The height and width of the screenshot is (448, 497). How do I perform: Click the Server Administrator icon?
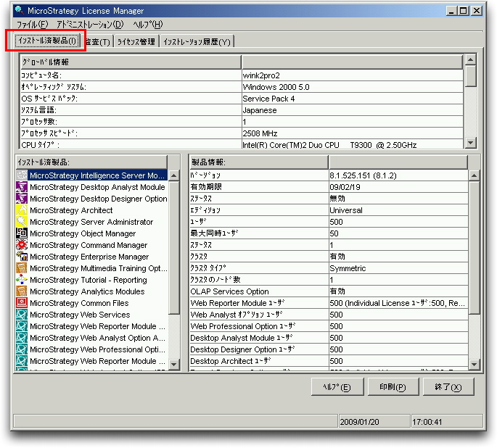22,222
